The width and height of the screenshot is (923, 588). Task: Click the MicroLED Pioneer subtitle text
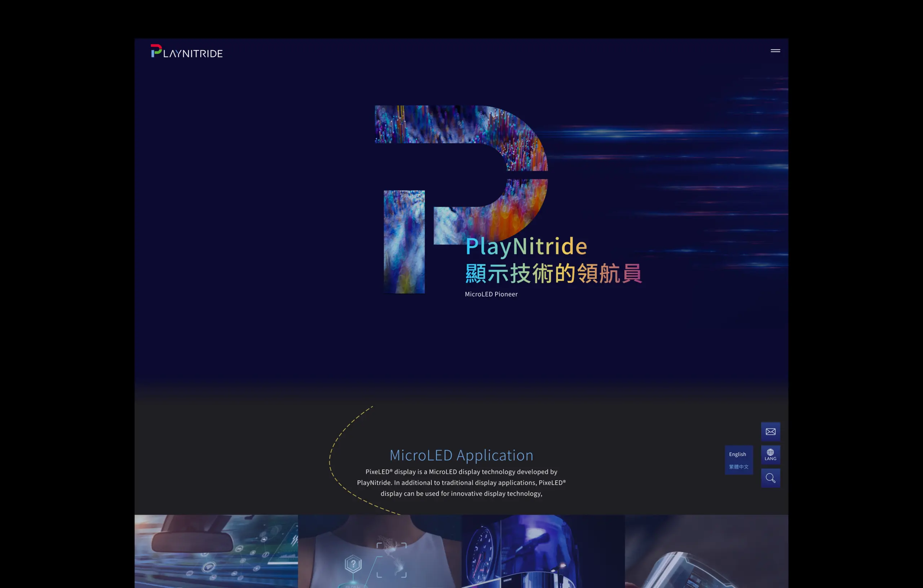[491, 294]
